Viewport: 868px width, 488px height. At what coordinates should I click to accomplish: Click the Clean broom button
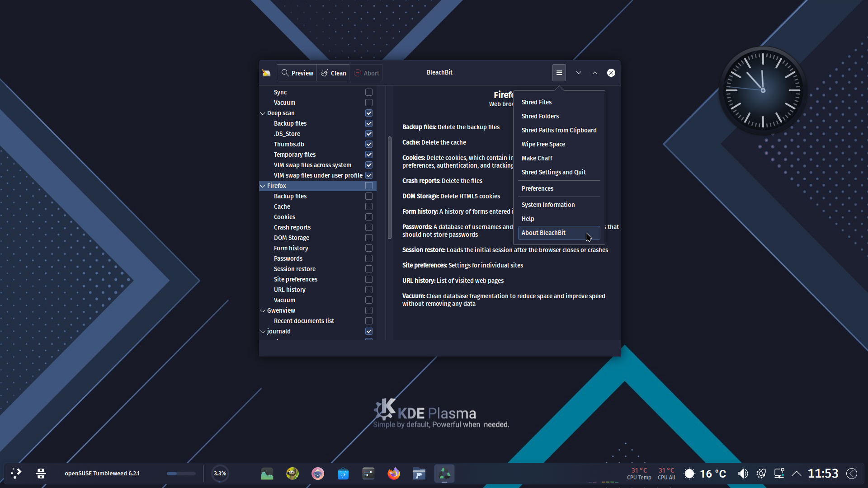tap(333, 73)
